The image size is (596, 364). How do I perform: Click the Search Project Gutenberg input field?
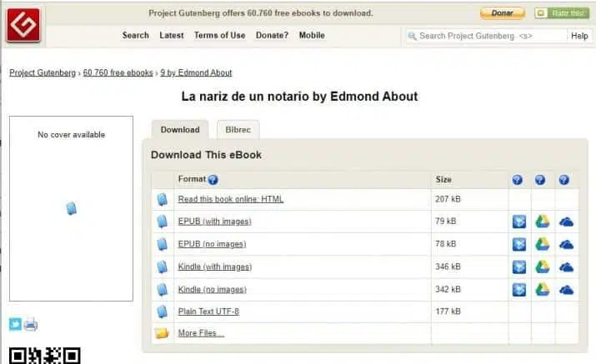(487, 36)
